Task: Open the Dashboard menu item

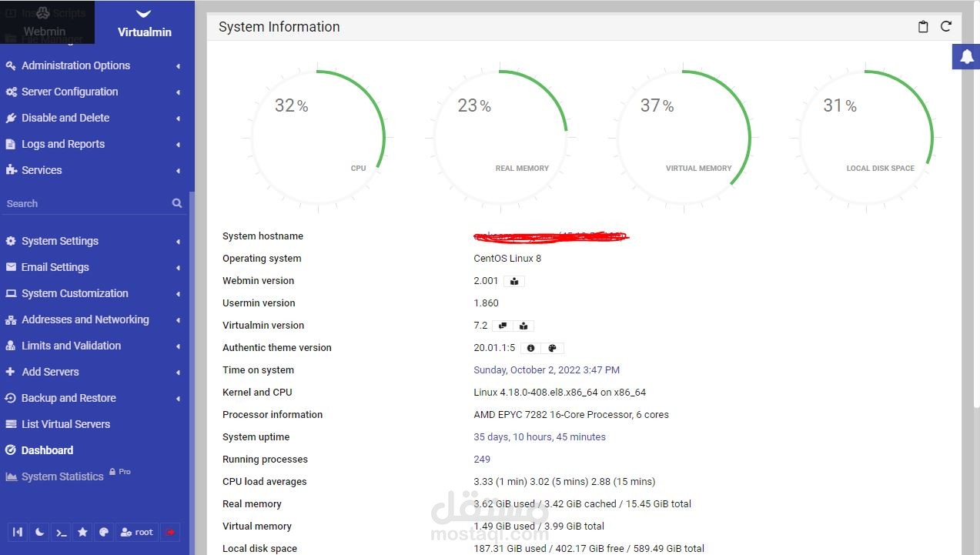Action: (x=47, y=450)
